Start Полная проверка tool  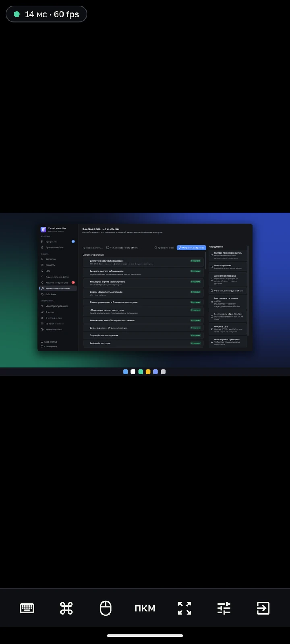[x=228, y=266]
